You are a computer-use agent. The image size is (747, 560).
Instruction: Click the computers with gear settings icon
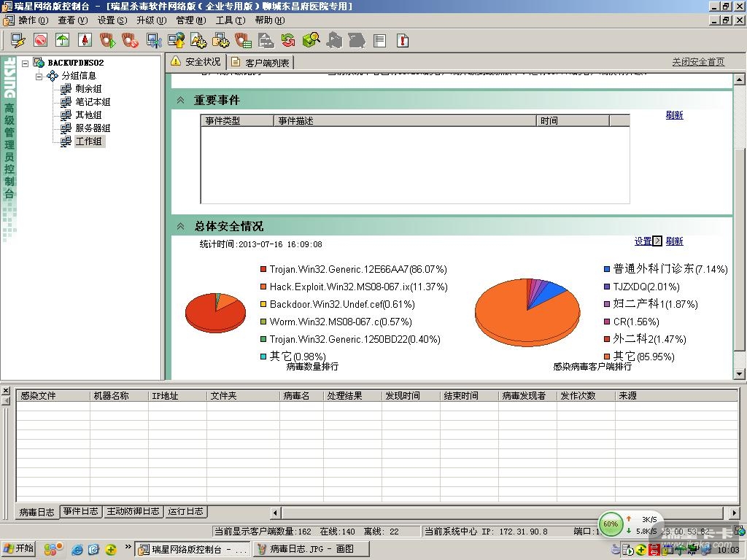coord(220,41)
